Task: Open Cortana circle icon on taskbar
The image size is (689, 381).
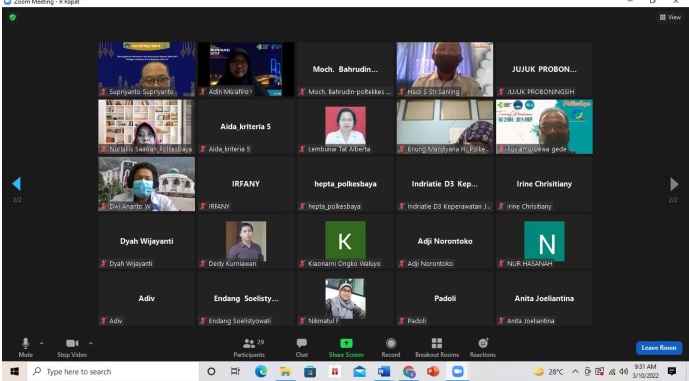Action: pos(211,372)
